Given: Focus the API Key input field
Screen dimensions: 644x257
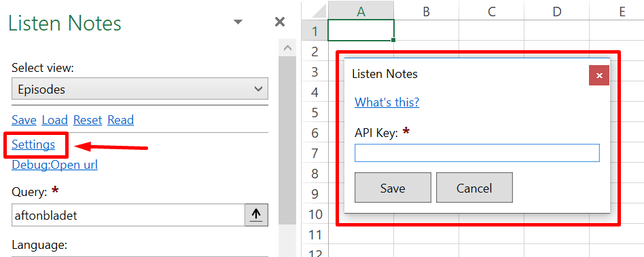Looking at the screenshot, I should click(477, 153).
